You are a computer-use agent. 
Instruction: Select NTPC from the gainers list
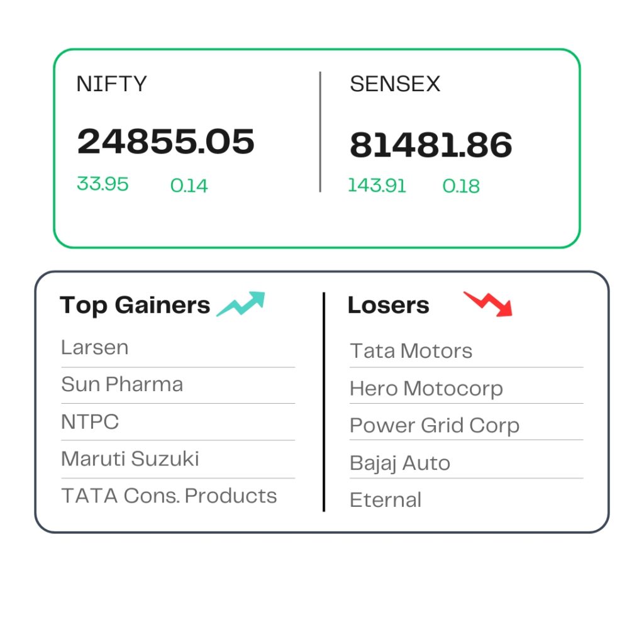tap(90, 422)
